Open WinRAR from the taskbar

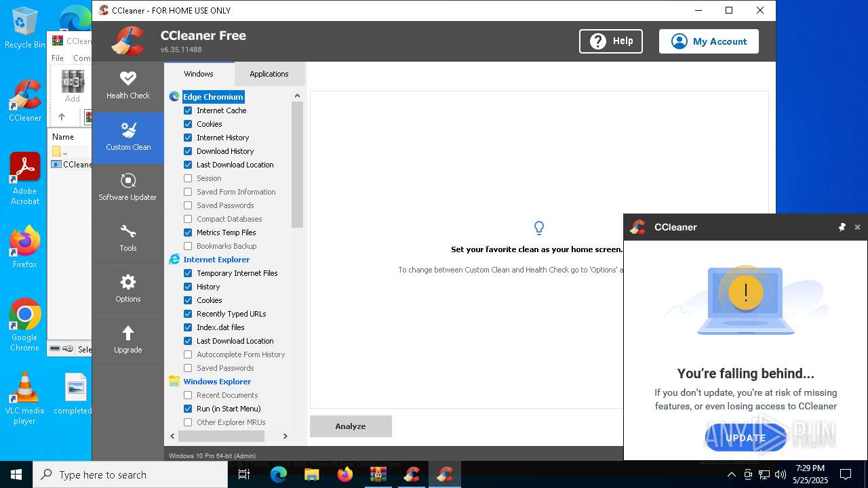click(378, 474)
